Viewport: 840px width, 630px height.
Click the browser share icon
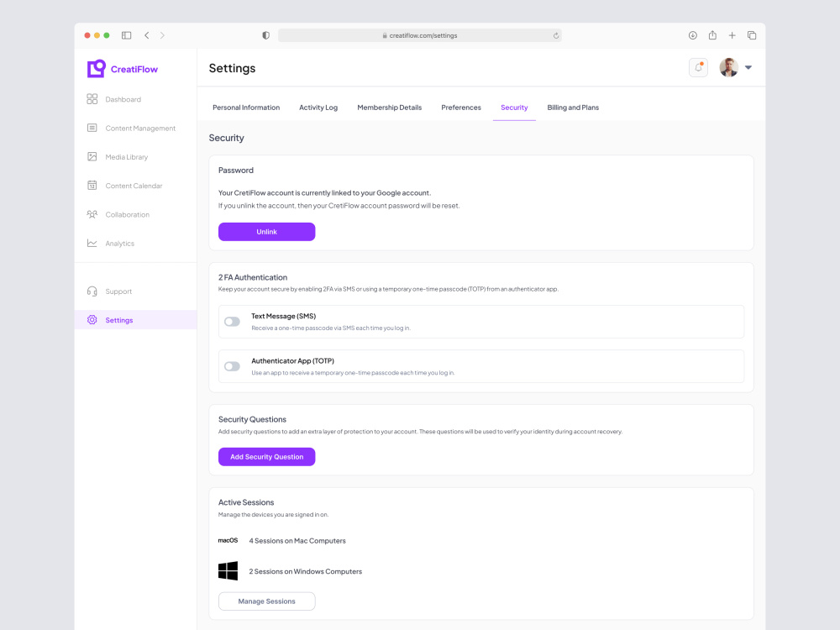click(x=712, y=34)
